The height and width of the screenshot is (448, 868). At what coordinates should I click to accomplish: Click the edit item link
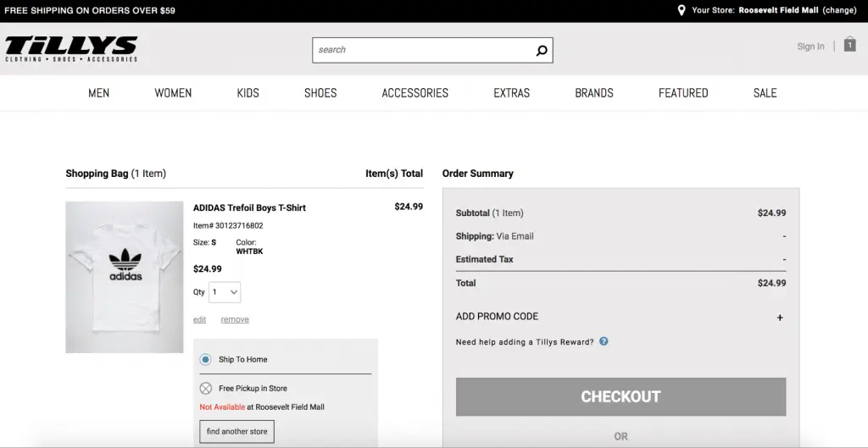pos(199,319)
